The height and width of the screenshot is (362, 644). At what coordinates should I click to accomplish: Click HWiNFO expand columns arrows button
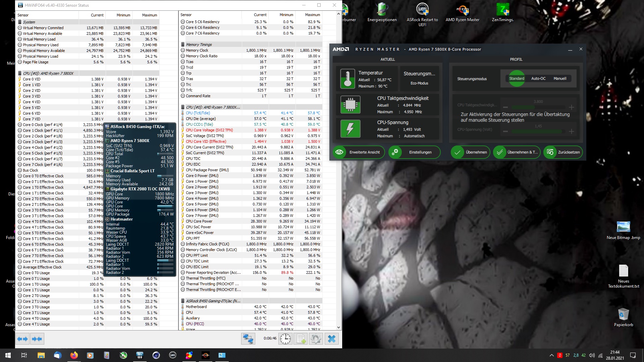[23, 339]
